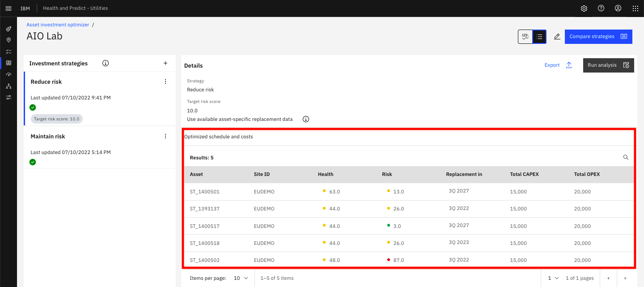Click the edit pencil icon
Screen dimensions: 644x287
[557, 37]
